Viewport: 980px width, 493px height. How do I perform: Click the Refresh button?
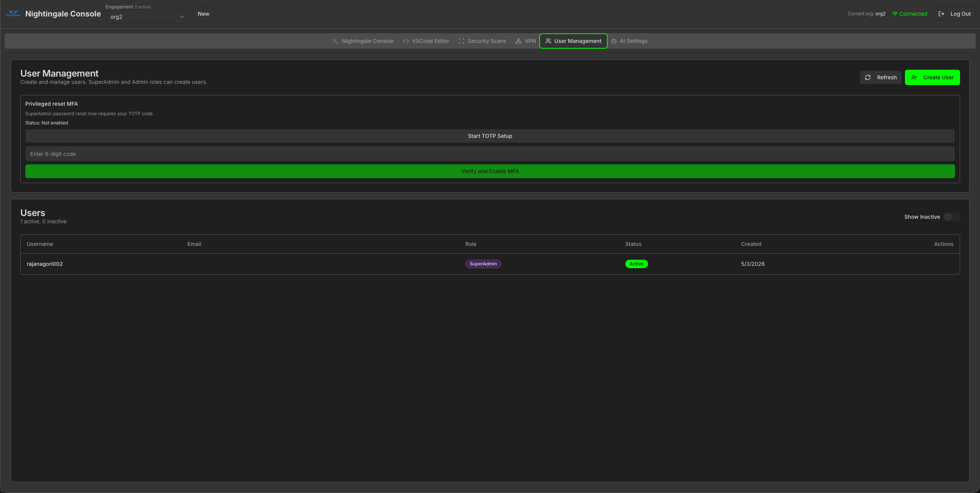[880, 77]
